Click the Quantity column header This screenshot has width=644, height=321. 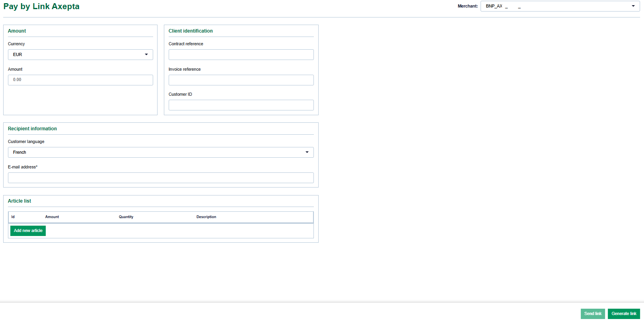coord(126,217)
